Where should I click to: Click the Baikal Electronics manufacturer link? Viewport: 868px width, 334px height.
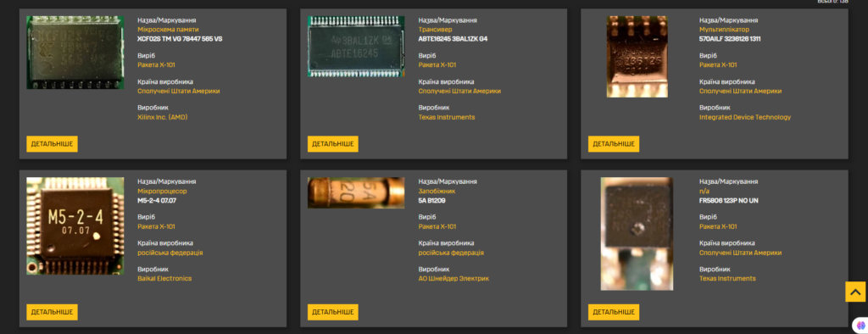(x=164, y=279)
